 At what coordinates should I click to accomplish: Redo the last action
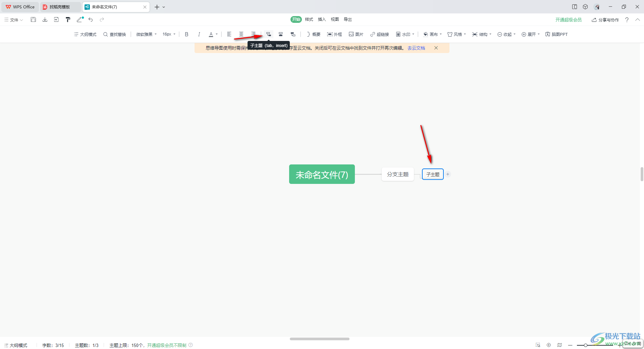coord(102,19)
